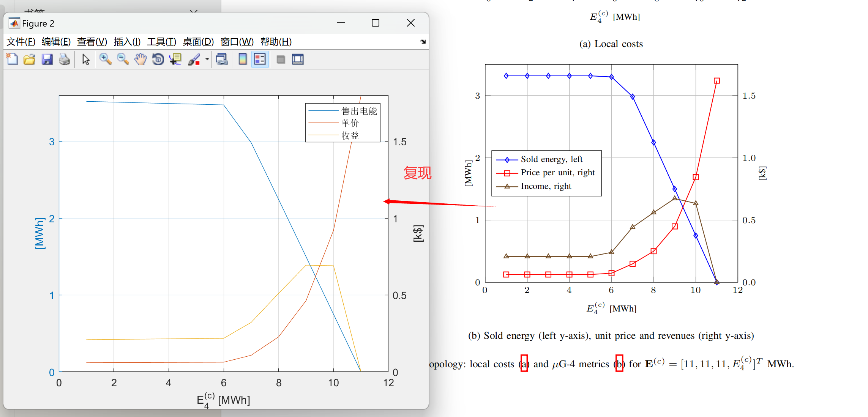Click the Link Plot button
This screenshot has height=417, width=868.
(x=222, y=60)
